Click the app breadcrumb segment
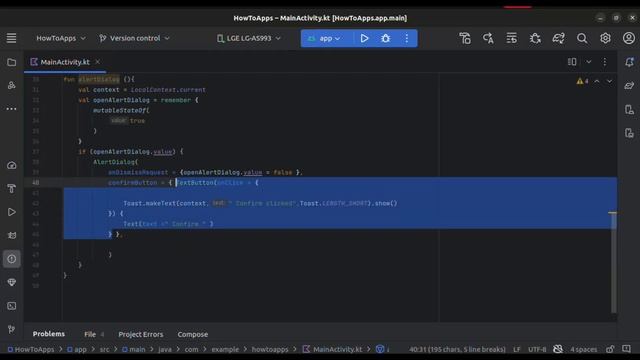Image resolution: width=640 pixels, height=360 pixels. 77,349
